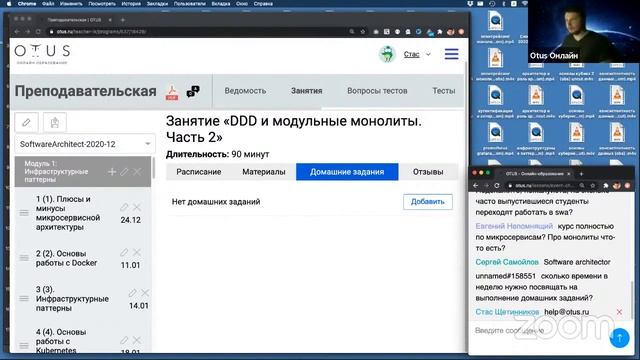The width and height of the screenshot is (640, 360).
Task: Switch to Ведомость tab
Action: pos(245,91)
